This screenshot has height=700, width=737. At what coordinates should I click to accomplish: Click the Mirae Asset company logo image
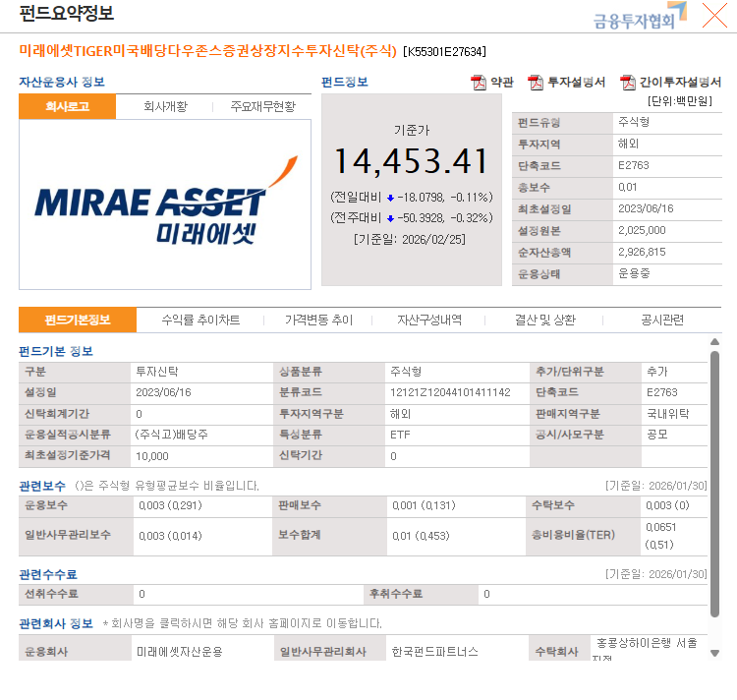pyautogui.click(x=165, y=201)
